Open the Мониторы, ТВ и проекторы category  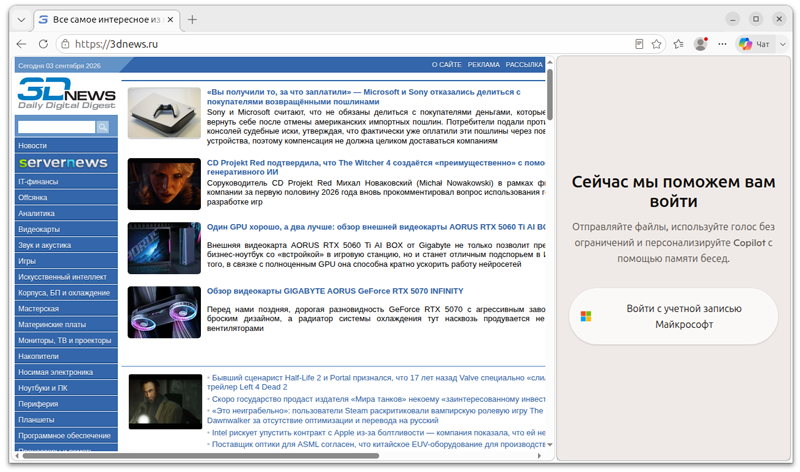[66, 340]
